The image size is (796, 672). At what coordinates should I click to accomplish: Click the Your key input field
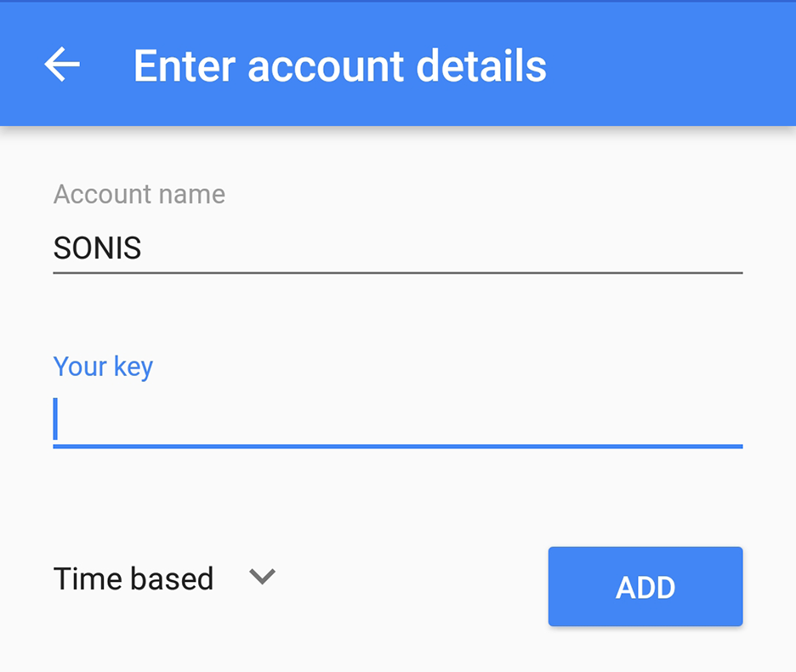pyautogui.click(x=397, y=420)
